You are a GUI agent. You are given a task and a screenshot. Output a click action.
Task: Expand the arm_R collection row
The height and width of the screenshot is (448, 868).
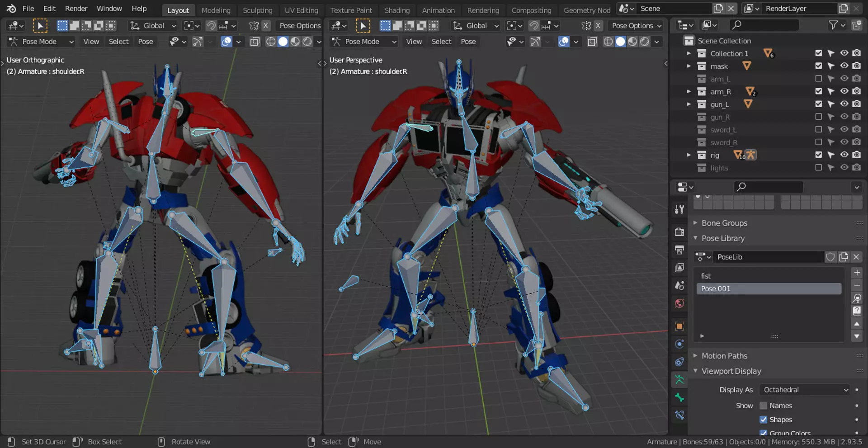(x=689, y=91)
